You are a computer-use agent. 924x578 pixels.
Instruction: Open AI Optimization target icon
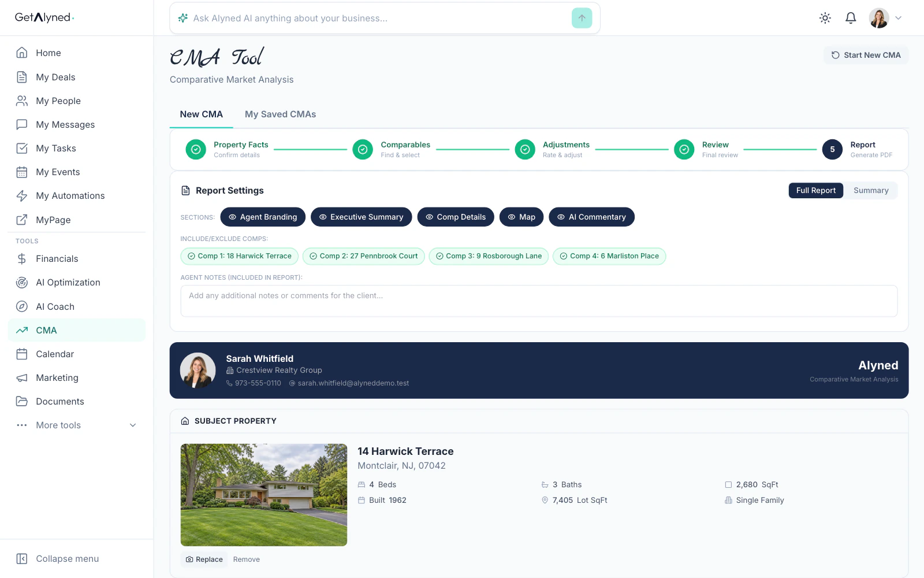[22, 282]
